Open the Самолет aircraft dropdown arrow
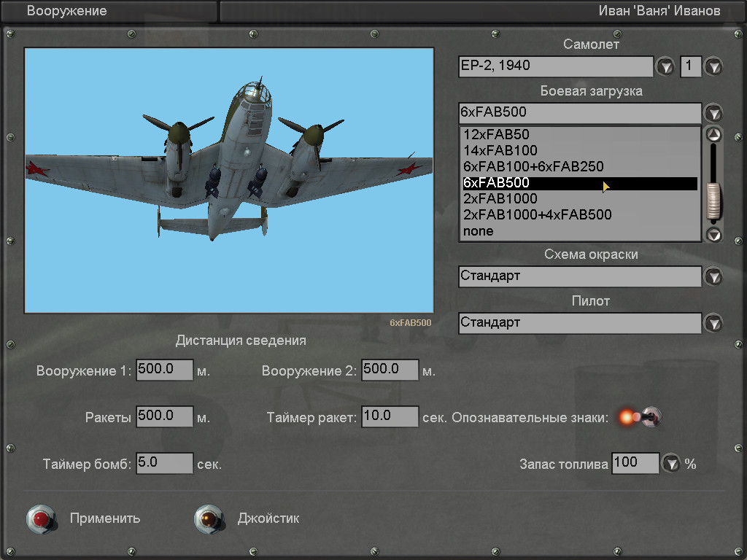The image size is (747, 560). (665, 66)
